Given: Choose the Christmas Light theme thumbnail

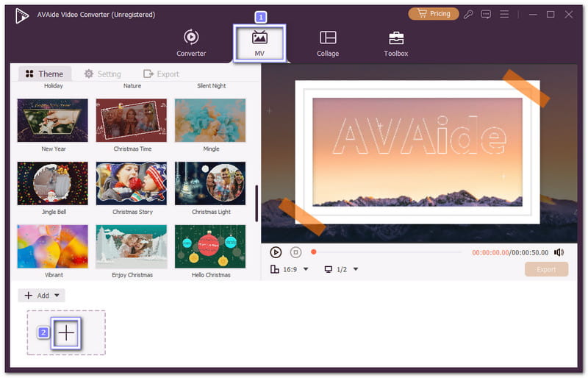Looking at the screenshot, I should click(210, 184).
